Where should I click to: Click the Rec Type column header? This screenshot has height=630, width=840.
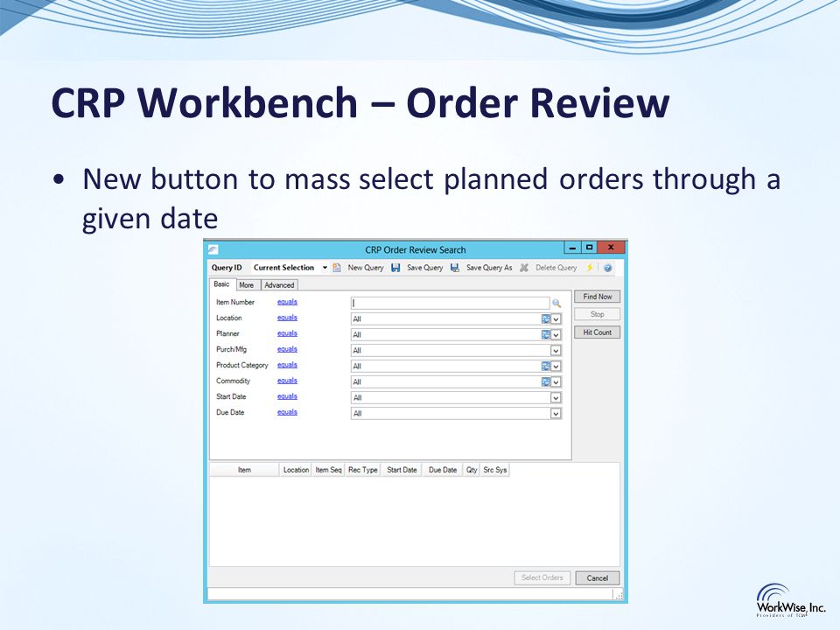(362, 470)
